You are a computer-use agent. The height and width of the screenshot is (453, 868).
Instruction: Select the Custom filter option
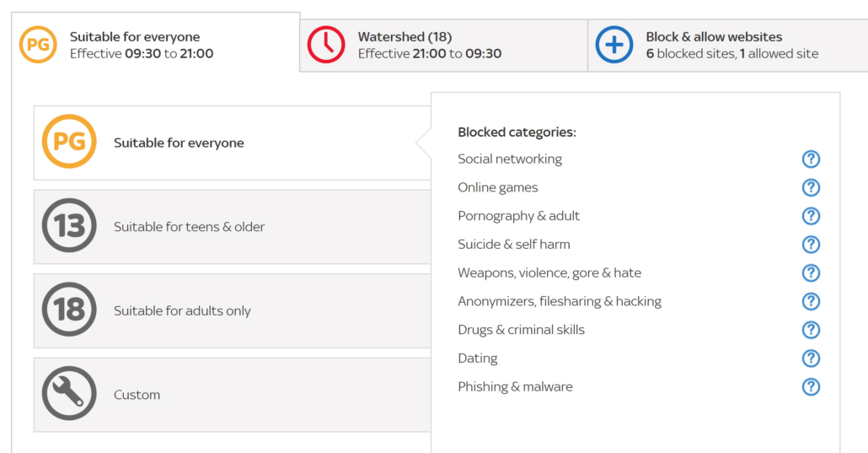pyautogui.click(x=233, y=395)
